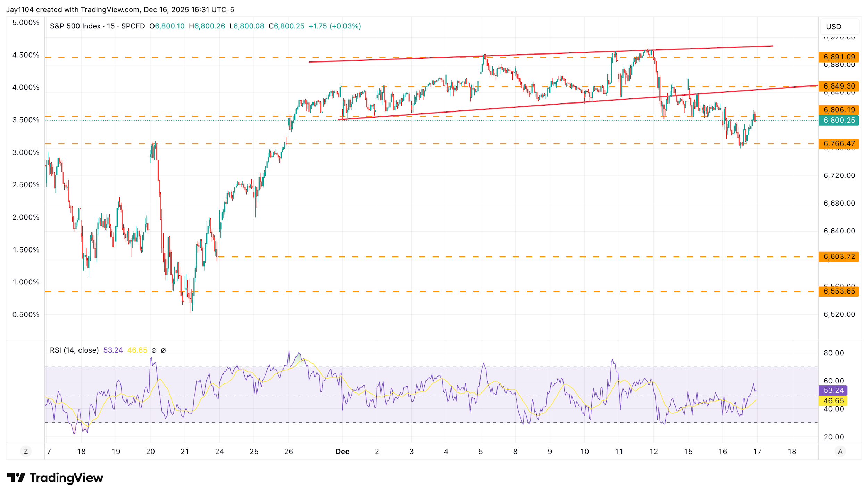Click the orange 6,849.30 price level label
868x496 pixels.
pyautogui.click(x=838, y=86)
